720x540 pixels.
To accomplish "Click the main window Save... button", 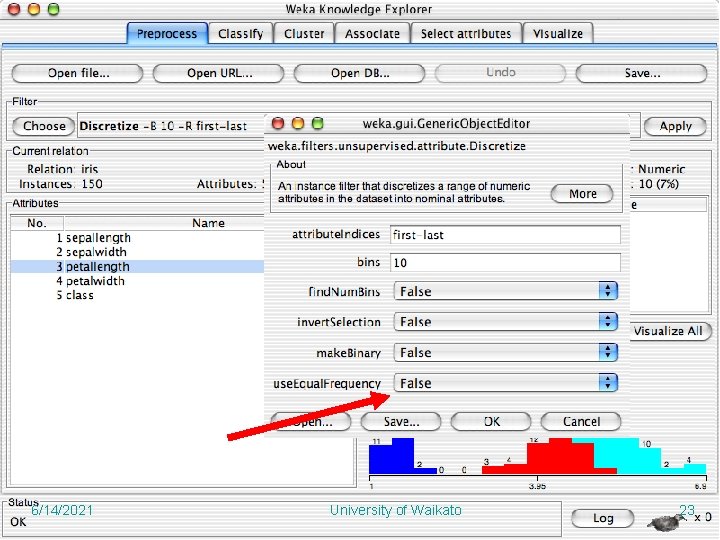I will 641,73.
